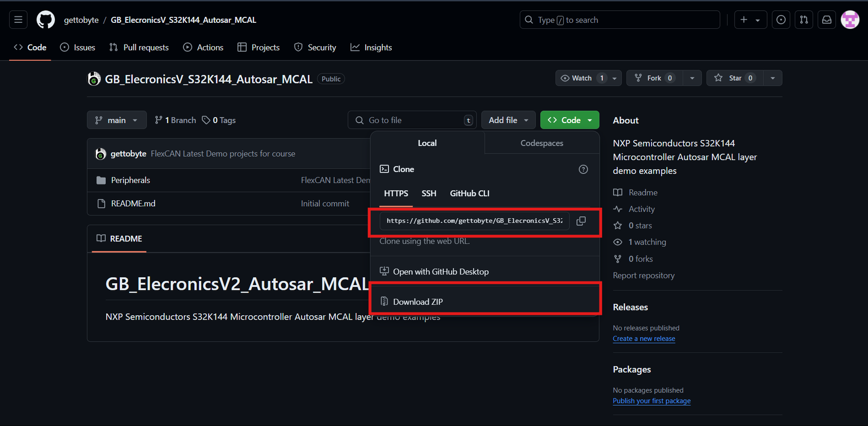This screenshot has width=868, height=426.
Task: View the 1 watching link
Action: [640, 242]
